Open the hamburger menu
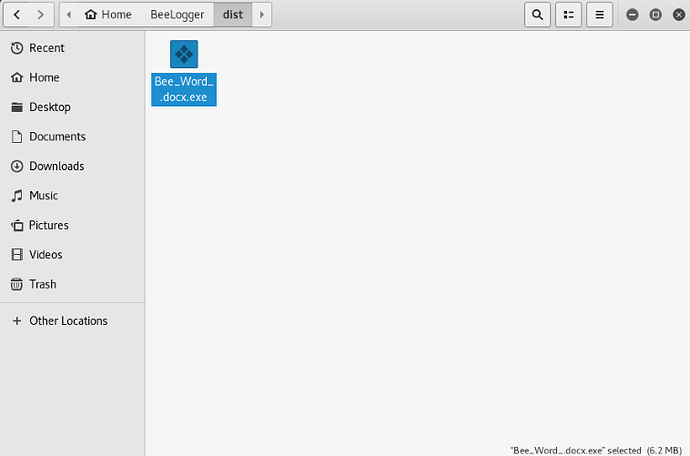 pyautogui.click(x=598, y=15)
